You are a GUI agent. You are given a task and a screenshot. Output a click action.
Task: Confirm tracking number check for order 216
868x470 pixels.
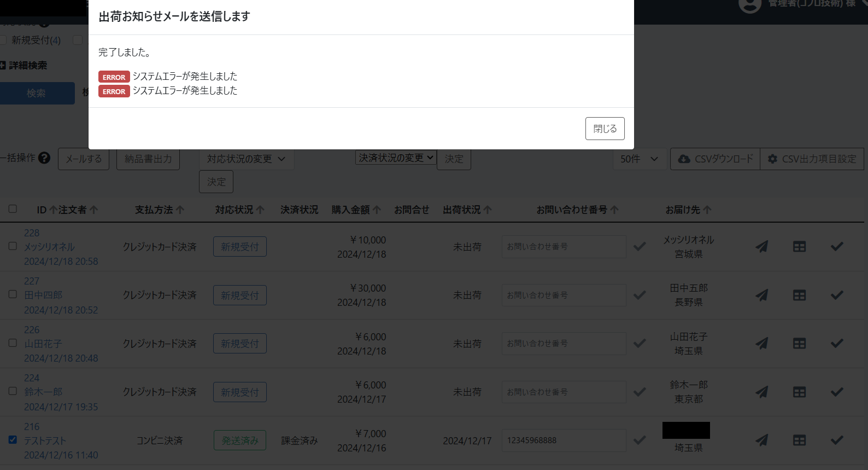pos(640,440)
